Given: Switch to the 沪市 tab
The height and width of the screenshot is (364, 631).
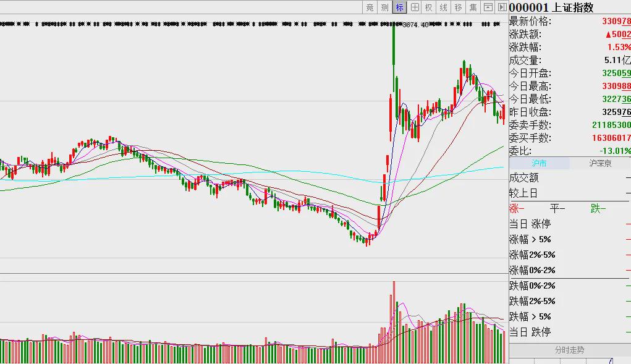Looking at the screenshot, I should click(540, 163).
